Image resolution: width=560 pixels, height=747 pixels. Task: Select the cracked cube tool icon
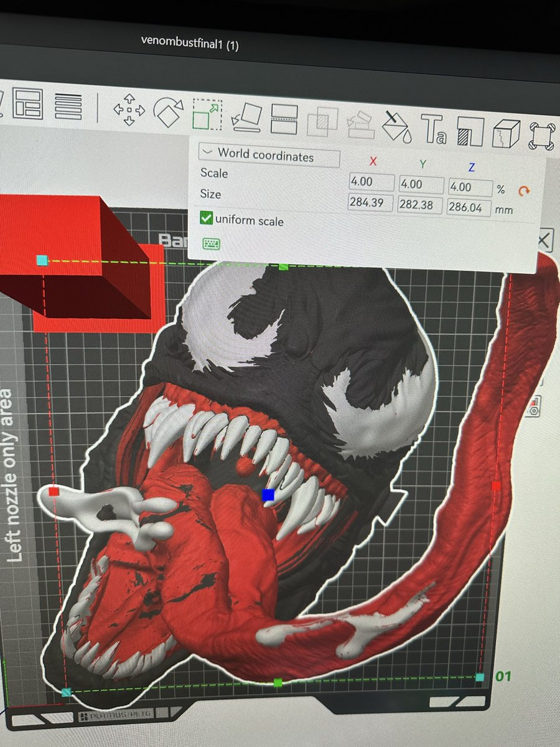[506, 134]
